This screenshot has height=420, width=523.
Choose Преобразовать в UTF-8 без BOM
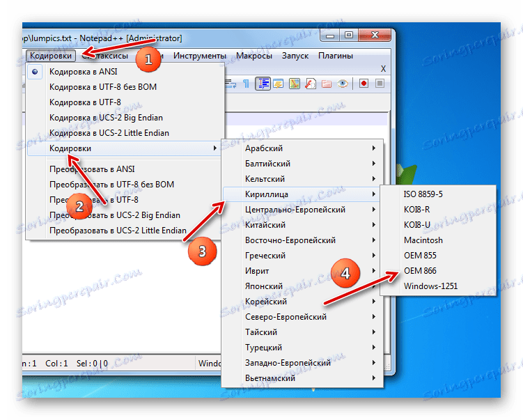click(125, 185)
